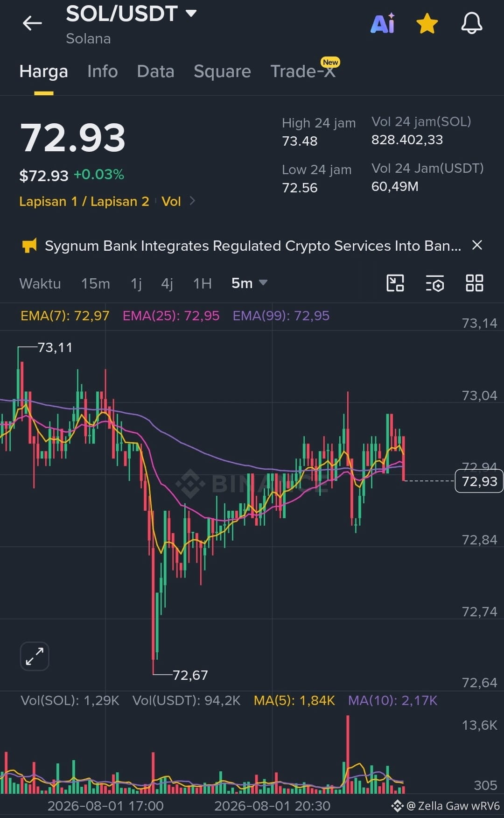Viewport: 504px width, 818px height.
Task: Click the Vol 24 Jam(USDT) value 60,49M
Action: point(395,186)
